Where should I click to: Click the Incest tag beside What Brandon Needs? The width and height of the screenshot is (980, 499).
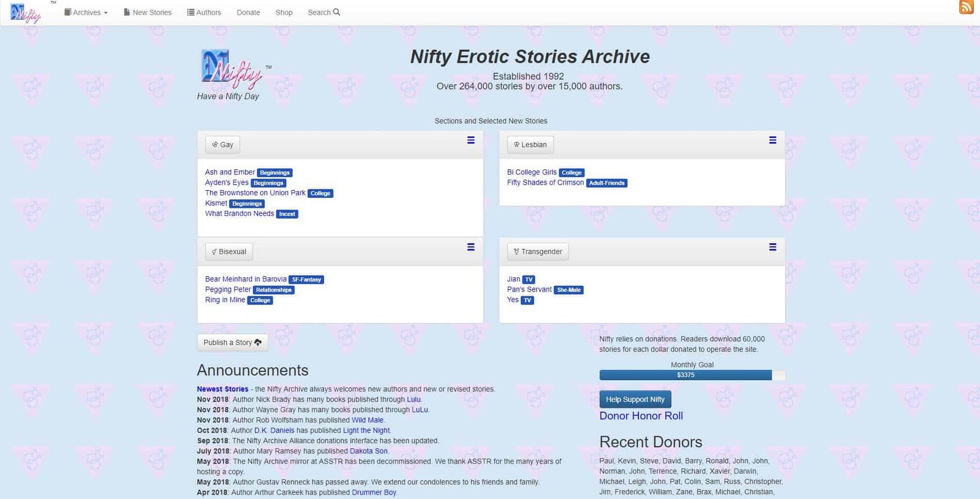point(287,214)
